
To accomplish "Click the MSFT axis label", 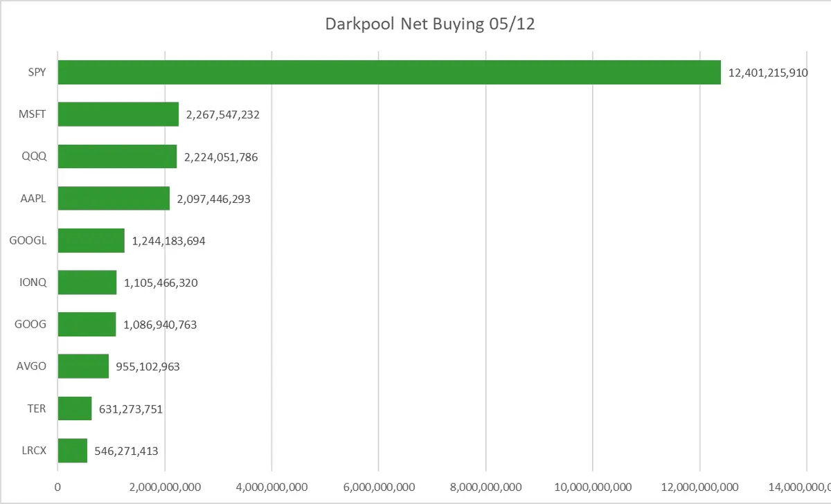I will pos(33,114).
